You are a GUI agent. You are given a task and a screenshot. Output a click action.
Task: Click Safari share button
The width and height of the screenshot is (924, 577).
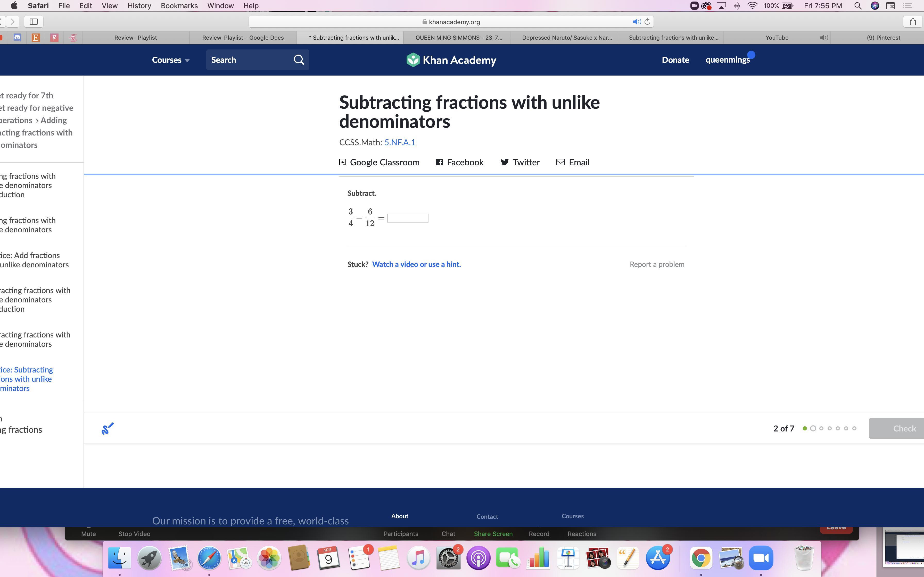pyautogui.click(x=913, y=22)
